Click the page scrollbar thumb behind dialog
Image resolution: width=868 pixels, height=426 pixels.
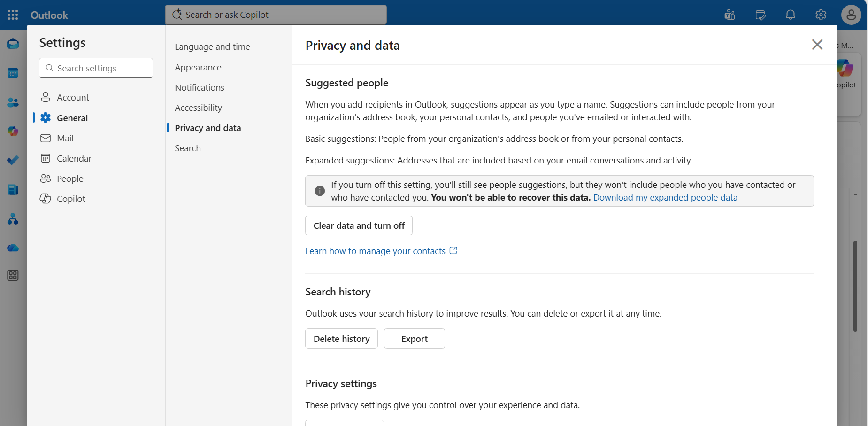click(855, 286)
